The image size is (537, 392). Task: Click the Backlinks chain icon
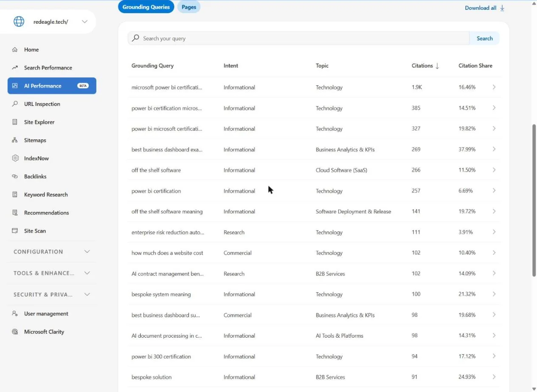[x=15, y=176]
